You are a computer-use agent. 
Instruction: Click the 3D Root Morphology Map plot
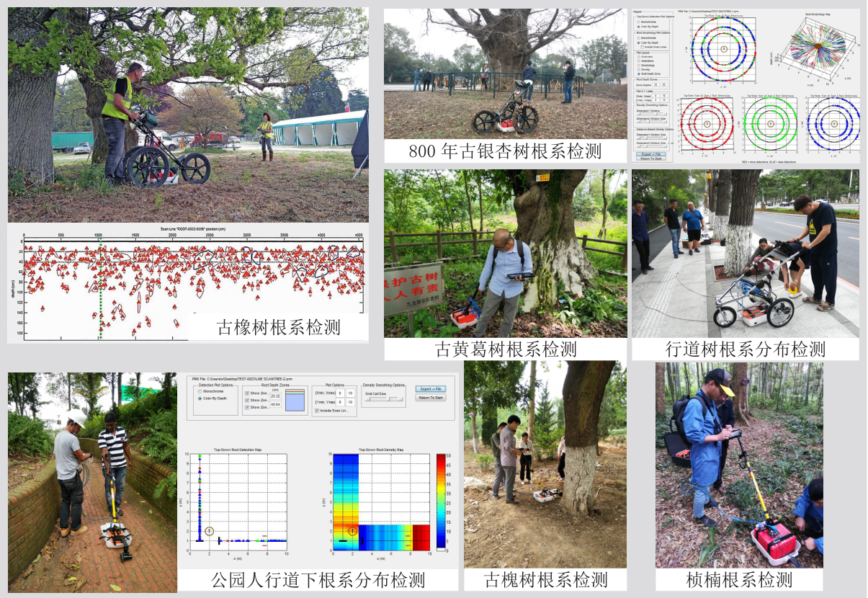click(816, 49)
